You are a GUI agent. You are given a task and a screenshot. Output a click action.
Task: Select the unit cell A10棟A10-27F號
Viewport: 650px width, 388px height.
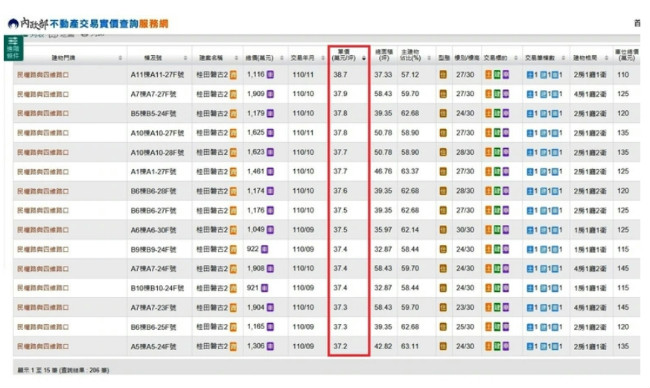158,133
